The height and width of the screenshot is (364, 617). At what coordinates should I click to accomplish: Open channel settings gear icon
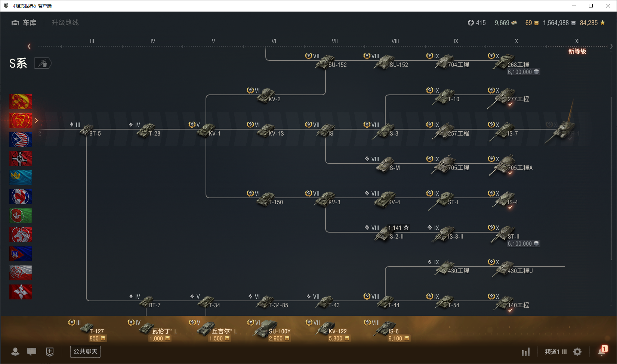577,352
